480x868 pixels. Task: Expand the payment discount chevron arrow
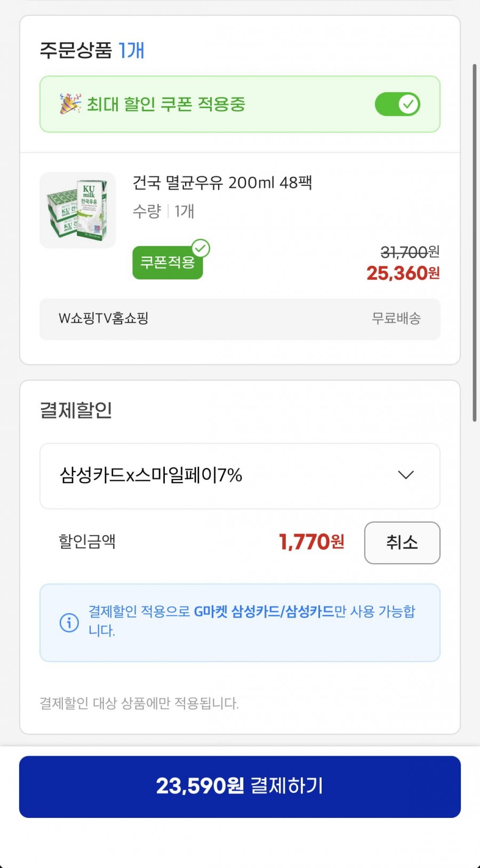(x=406, y=475)
